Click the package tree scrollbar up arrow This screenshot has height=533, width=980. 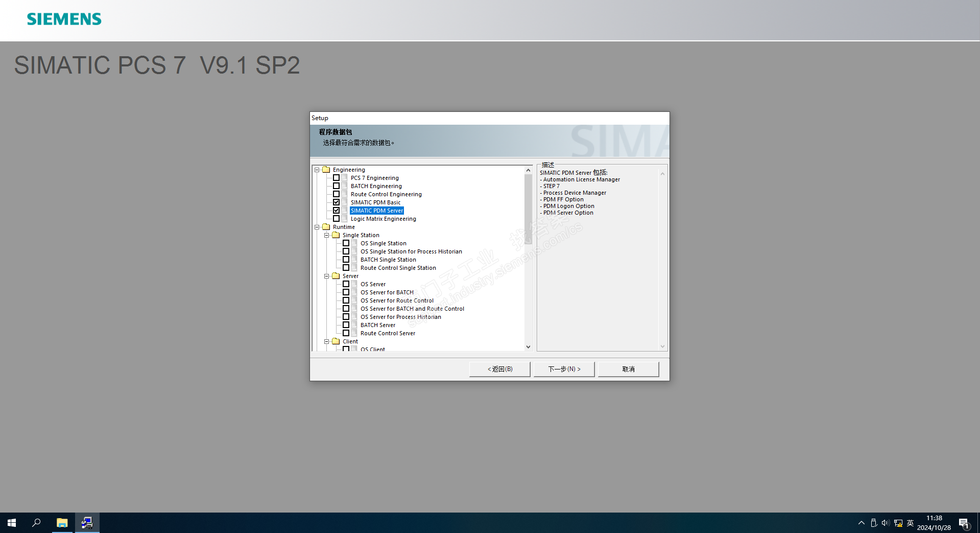529,170
